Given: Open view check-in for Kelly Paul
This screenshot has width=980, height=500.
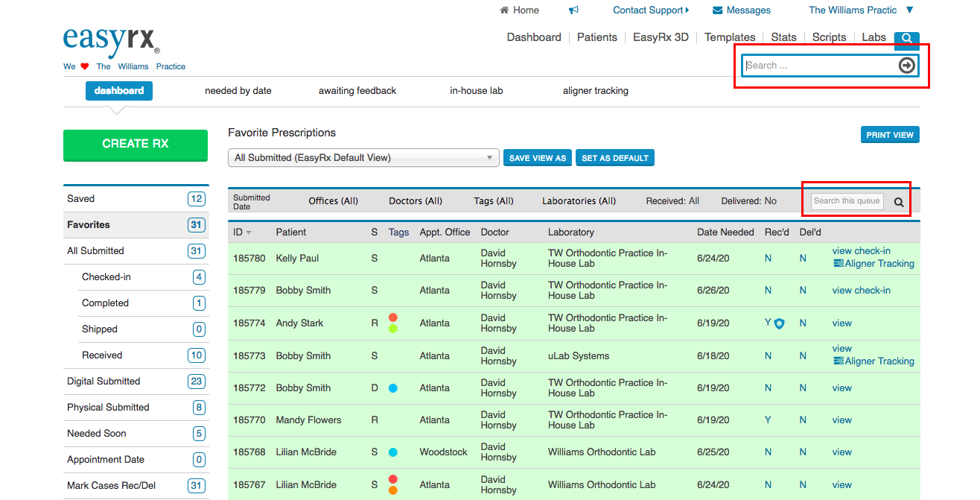Looking at the screenshot, I should click(x=862, y=251).
